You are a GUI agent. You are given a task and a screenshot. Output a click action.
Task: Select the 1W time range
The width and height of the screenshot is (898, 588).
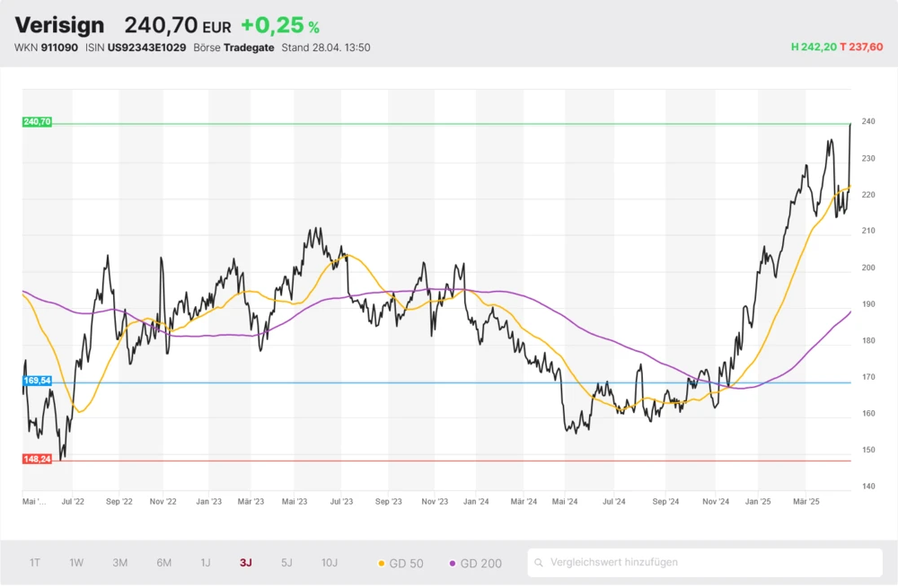[76, 563]
